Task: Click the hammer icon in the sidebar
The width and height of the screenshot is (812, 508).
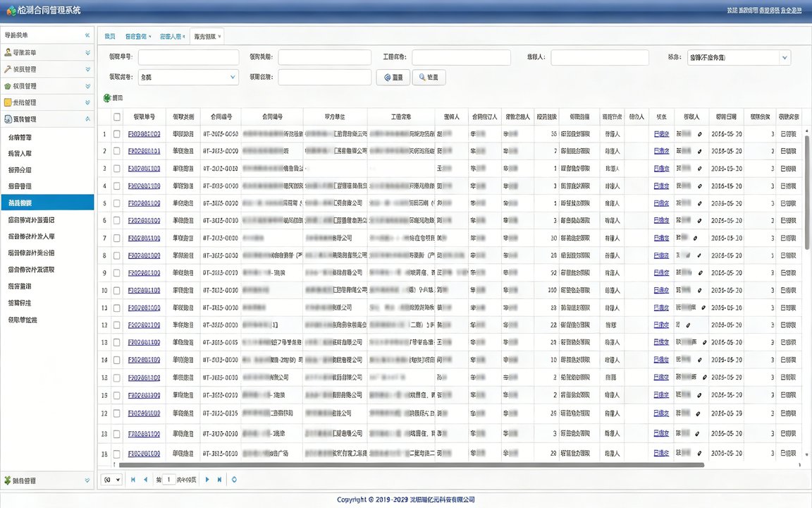Action: (x=8, y=69)
